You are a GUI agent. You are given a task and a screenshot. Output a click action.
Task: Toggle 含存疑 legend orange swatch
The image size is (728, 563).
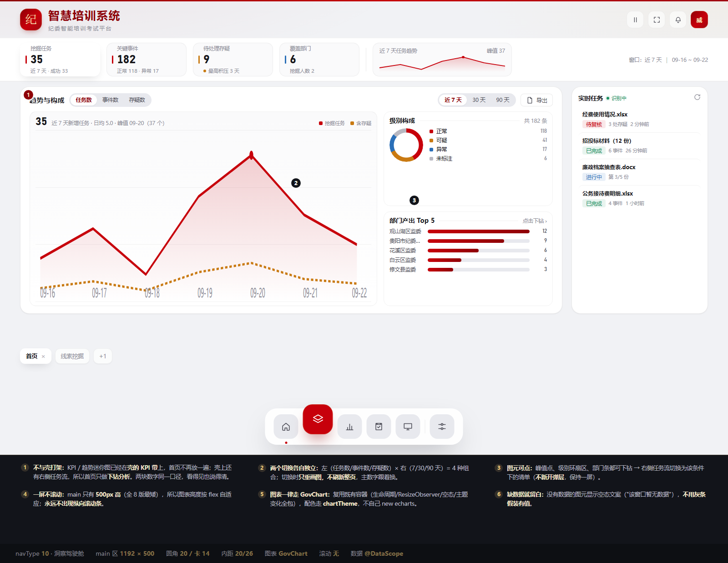[352, 123]
